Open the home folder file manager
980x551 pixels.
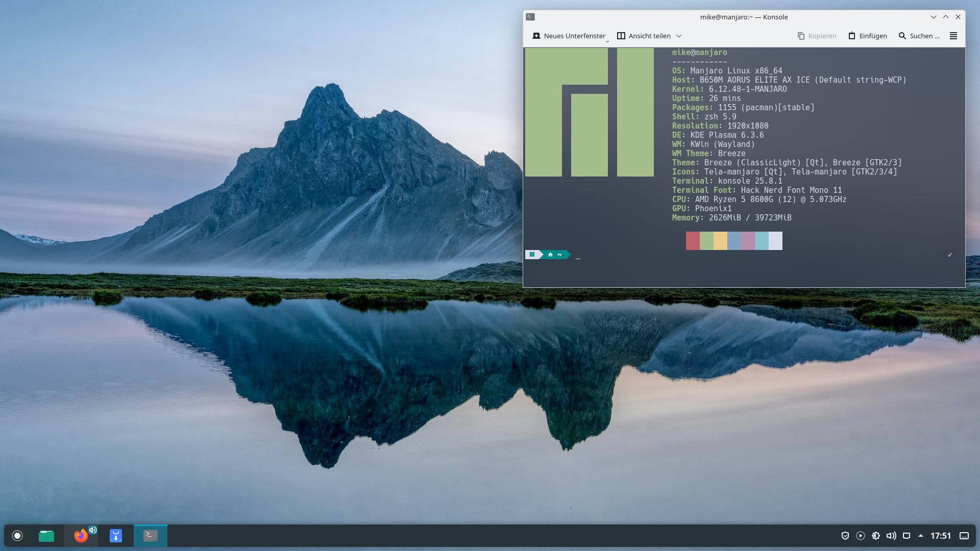(46, 536)
